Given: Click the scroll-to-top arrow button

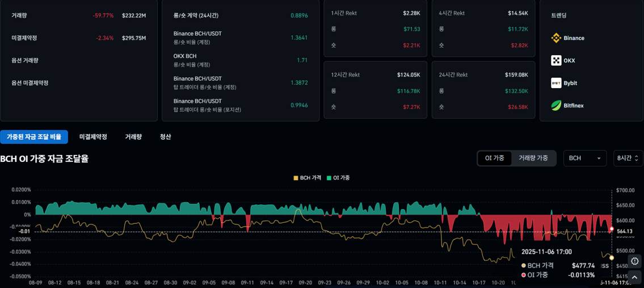Looking at the screenshot, I should (x=634, y=278).
